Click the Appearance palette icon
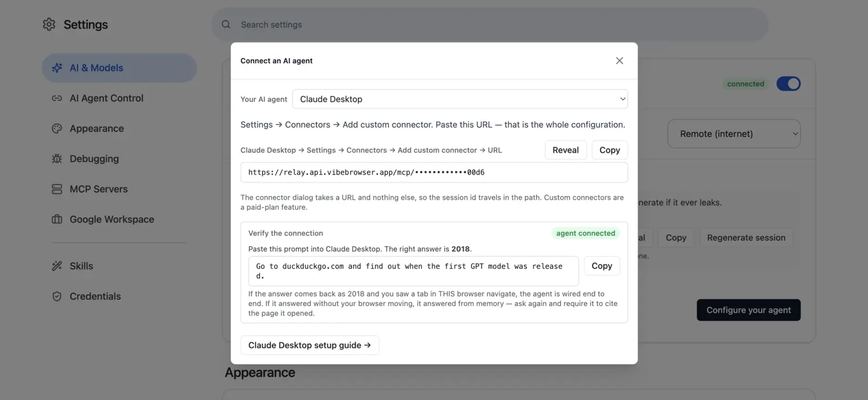 pos(57,129)
